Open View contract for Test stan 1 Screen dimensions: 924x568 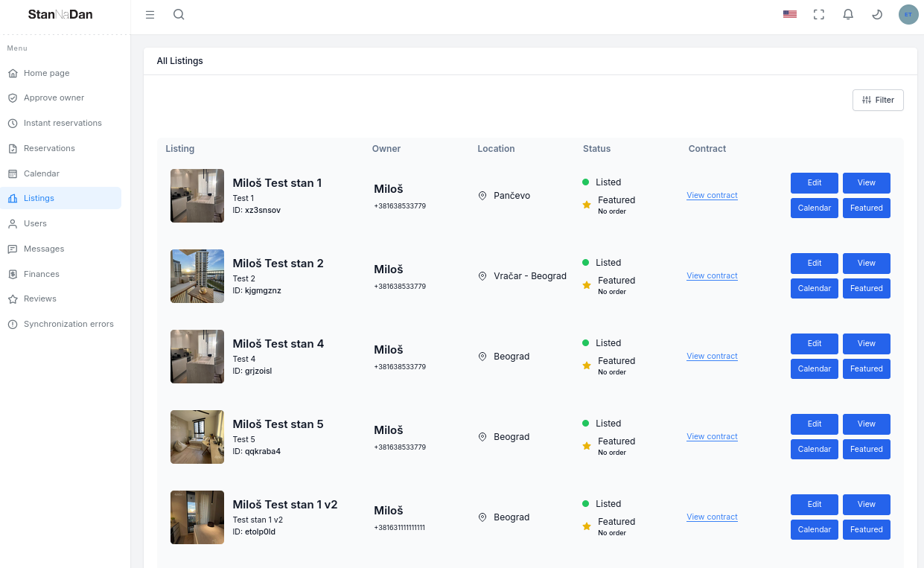point(712,195)
